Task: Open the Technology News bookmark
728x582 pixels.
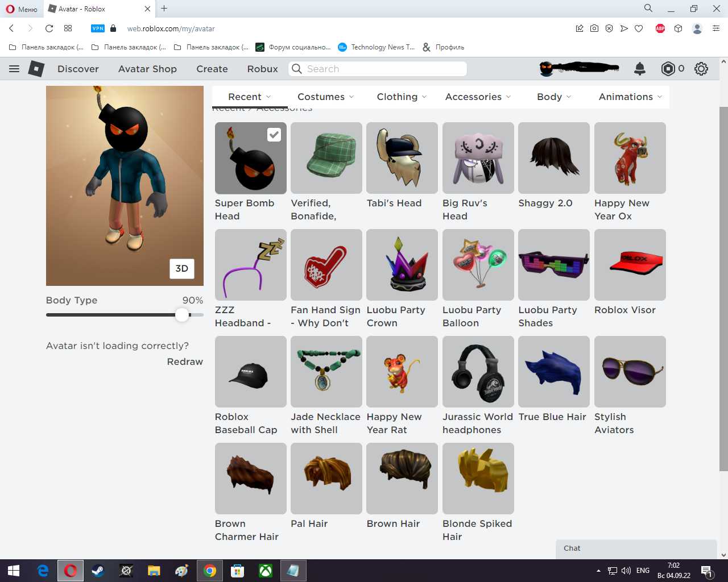Action: pos(377,47)
